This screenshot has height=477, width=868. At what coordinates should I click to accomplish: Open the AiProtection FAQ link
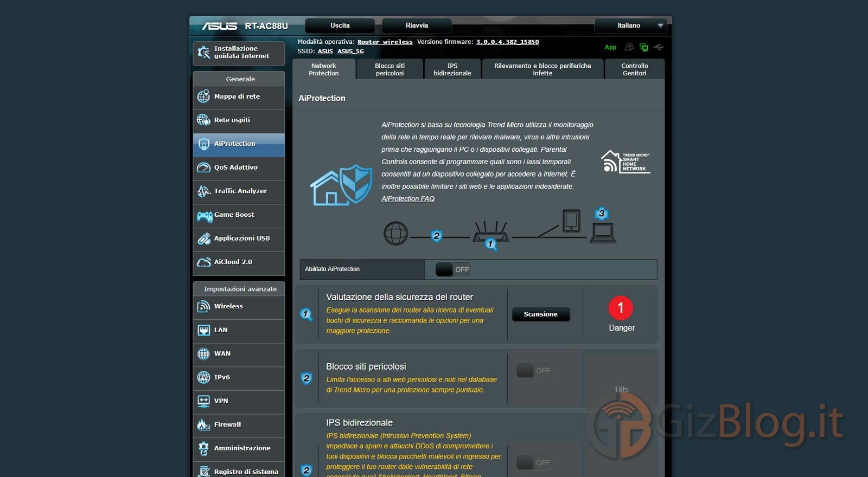click(408, 199)
